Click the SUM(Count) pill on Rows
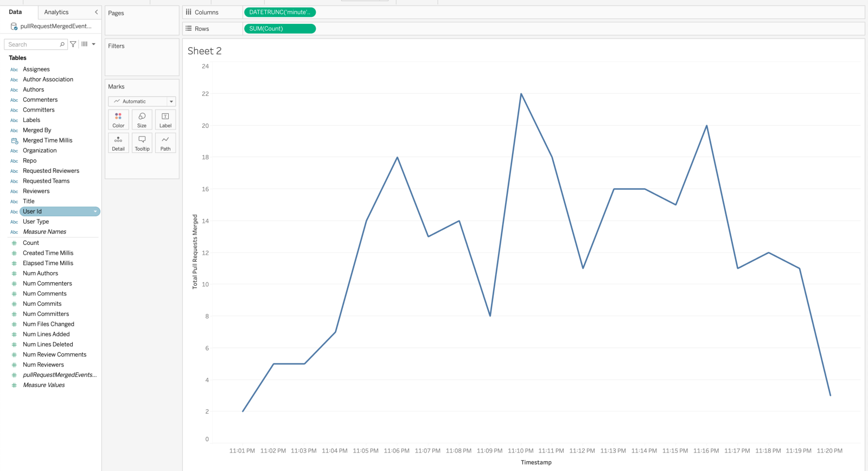Screen dimensions: 868x471 tap(280, 29)
